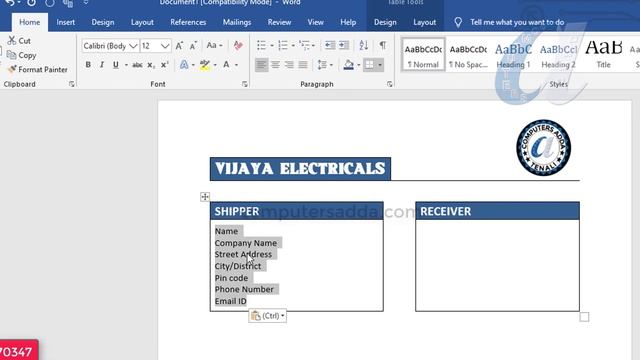Image resolution: width=640 pixels, height=360 pixels.
Task: Open Borders dropdown arrow
Action: click(380, 65)
